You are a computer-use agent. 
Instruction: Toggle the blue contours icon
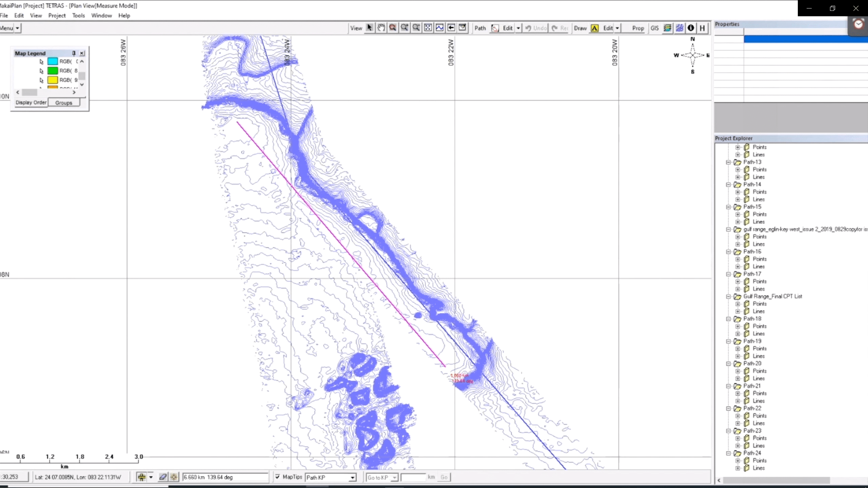coord(679,28)
